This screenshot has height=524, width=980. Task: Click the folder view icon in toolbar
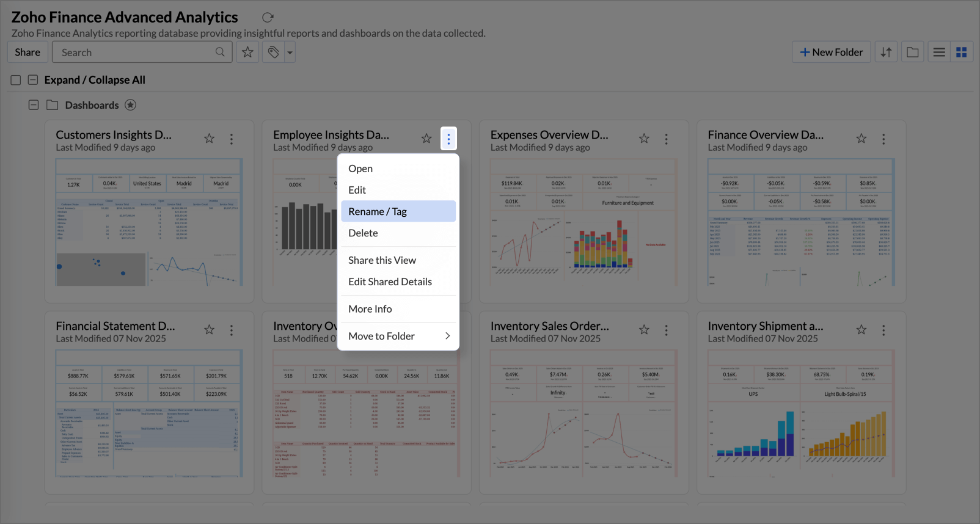point(912,53)
